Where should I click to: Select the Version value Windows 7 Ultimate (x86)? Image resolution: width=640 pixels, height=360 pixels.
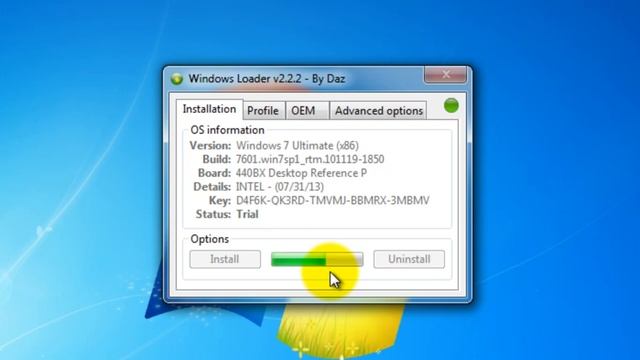click(297, 146)
